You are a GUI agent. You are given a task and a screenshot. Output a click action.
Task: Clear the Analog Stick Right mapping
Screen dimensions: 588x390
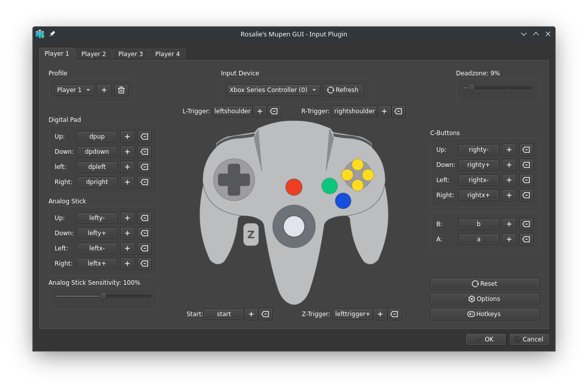(x=145, y=264)
